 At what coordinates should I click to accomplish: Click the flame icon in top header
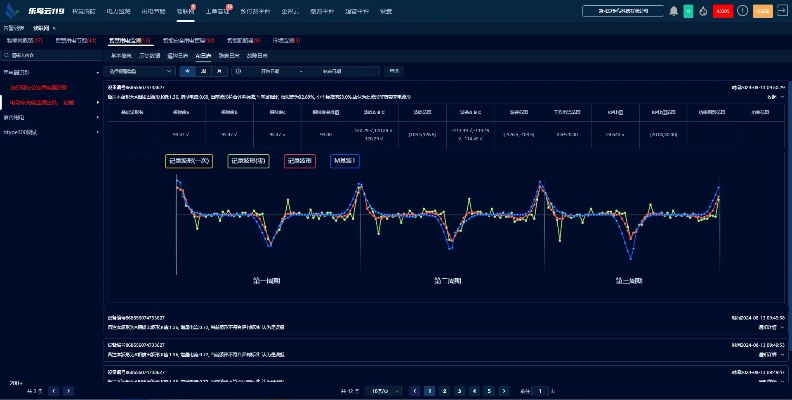703,11
